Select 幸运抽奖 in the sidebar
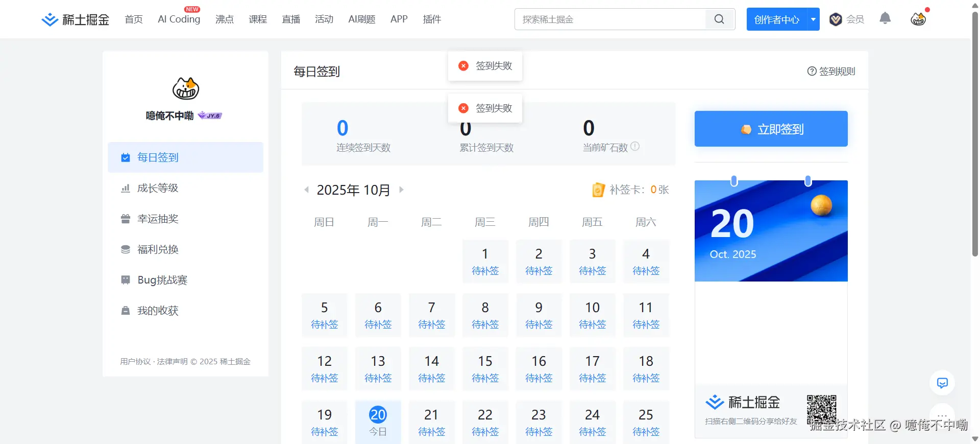This screenshot has height=444, width=980. pyautogui.click(x=185, y=219)
